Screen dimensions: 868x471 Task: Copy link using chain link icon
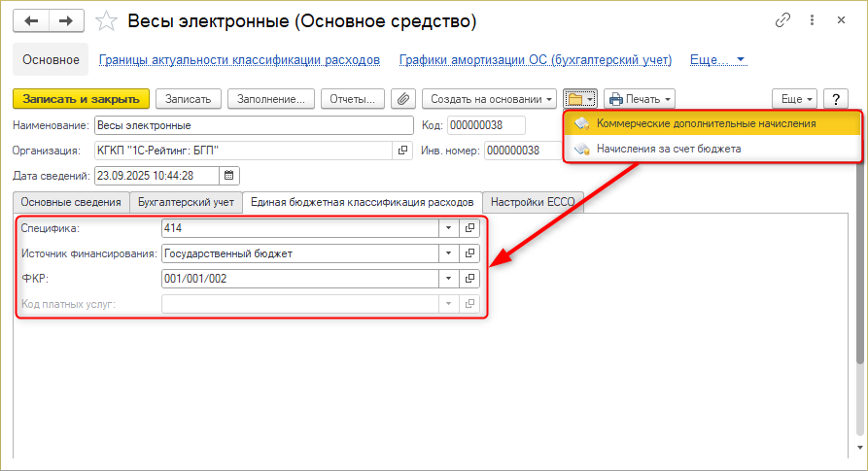point(782,20)
